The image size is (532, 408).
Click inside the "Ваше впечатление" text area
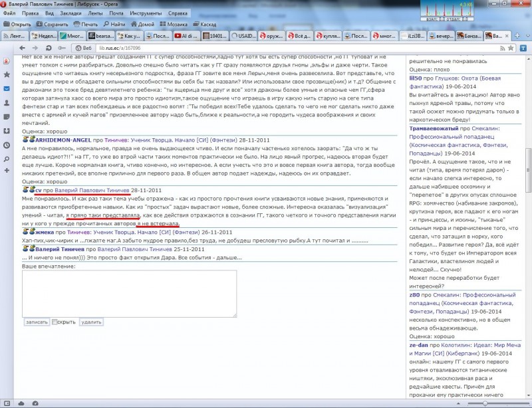click(x=129, y=292)
